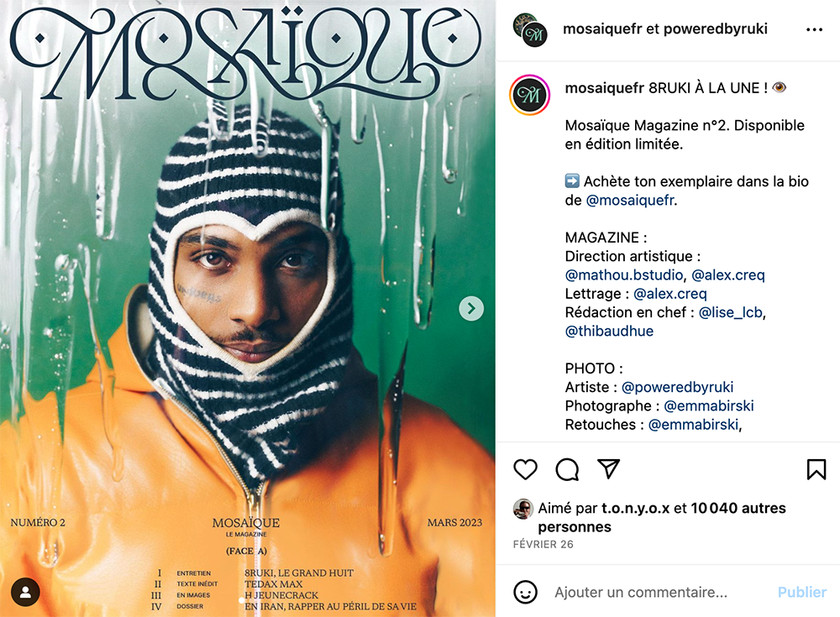Open the @thibaudhue profile mention
840x617 pixels.
point(609,331)
